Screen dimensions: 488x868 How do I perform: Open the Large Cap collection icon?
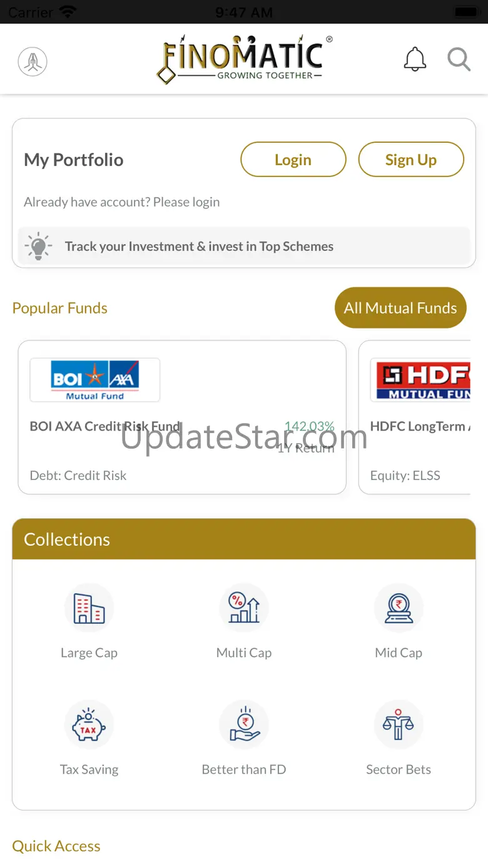(x=89, y=608)
